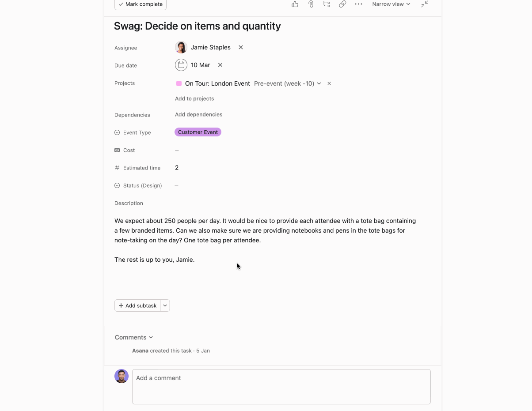Viewport: 532px width, 411px height.
Task: Click the subtask creation icon
Action: coord(327,4)
